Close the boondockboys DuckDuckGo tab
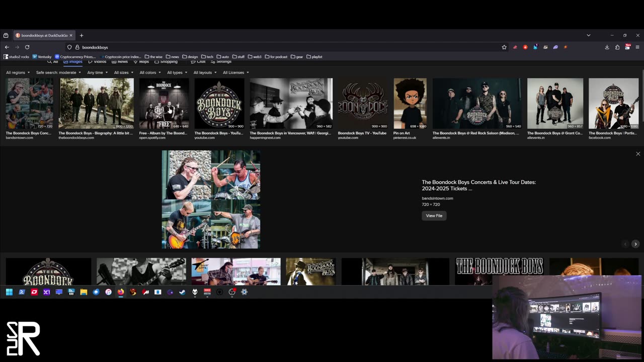644x362 pixels. pos(71,36)
